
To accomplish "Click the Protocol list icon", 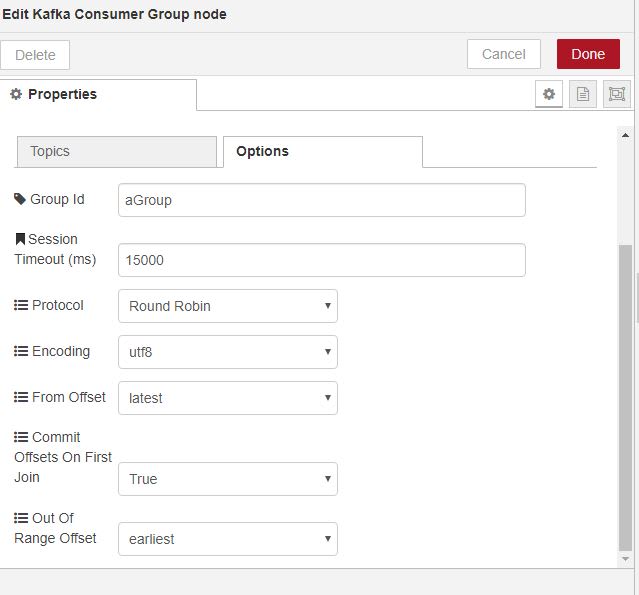I will click(x=21, y=305).
